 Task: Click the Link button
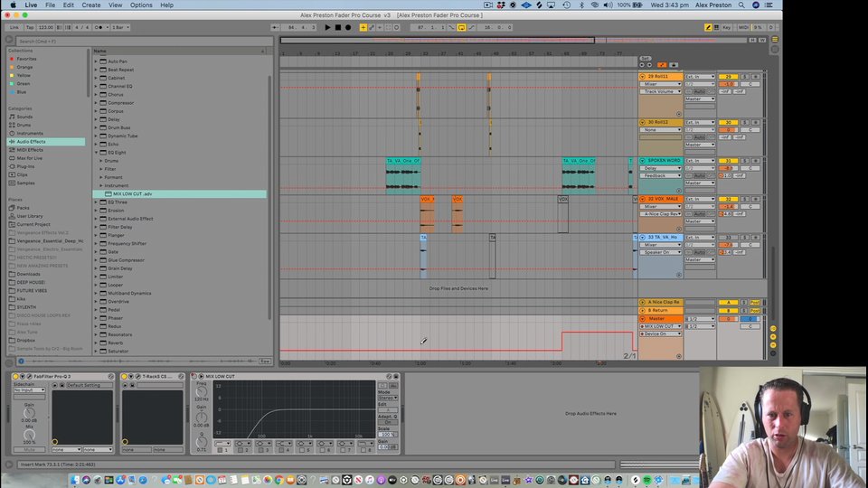click(14, 27)
